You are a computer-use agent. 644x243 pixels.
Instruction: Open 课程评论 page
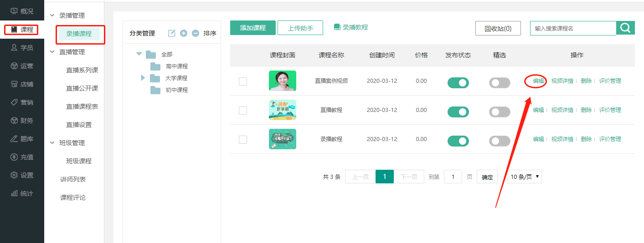coord(73,197)
